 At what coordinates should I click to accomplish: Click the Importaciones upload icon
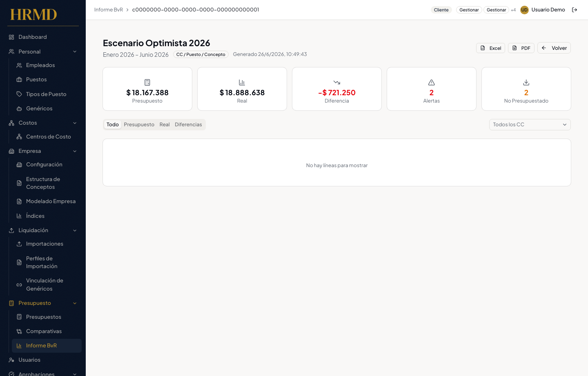tap(19, 244)
